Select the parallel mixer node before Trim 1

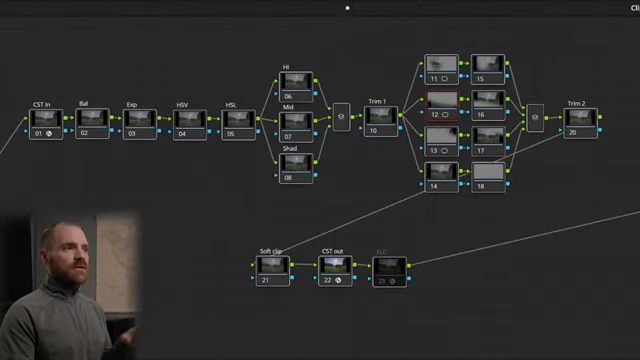pyautogui.click(x=341, y=117)
